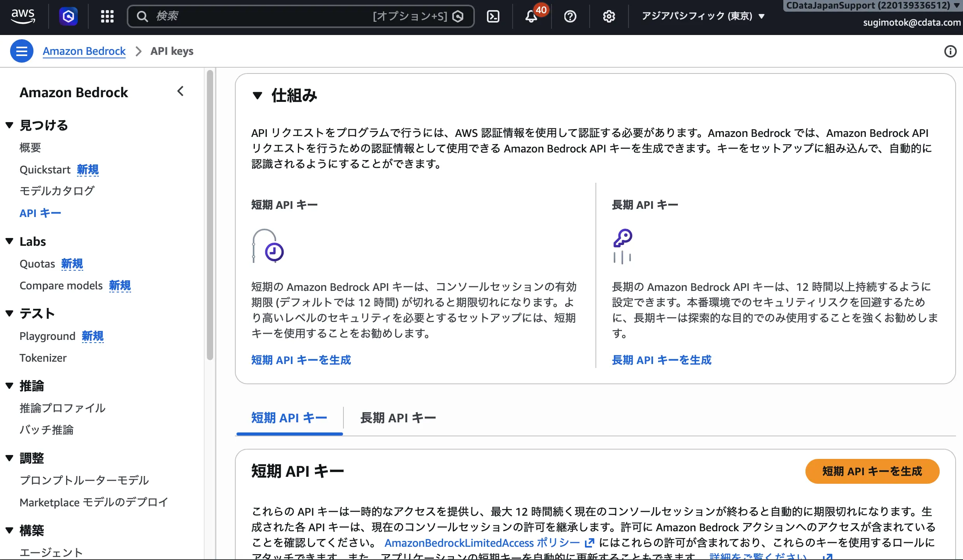This screenshot has height=560, width=963.
Task: Click the sidebar vertical scrollbar
Action: coord(210,215)
